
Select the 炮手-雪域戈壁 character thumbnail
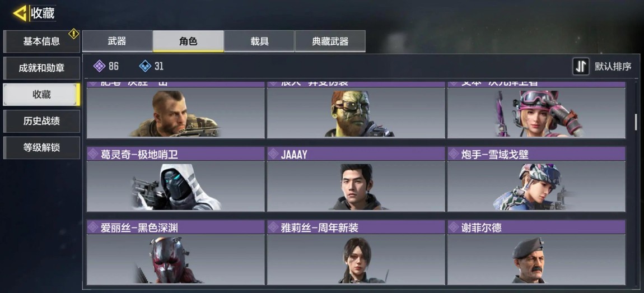[536, 186]
